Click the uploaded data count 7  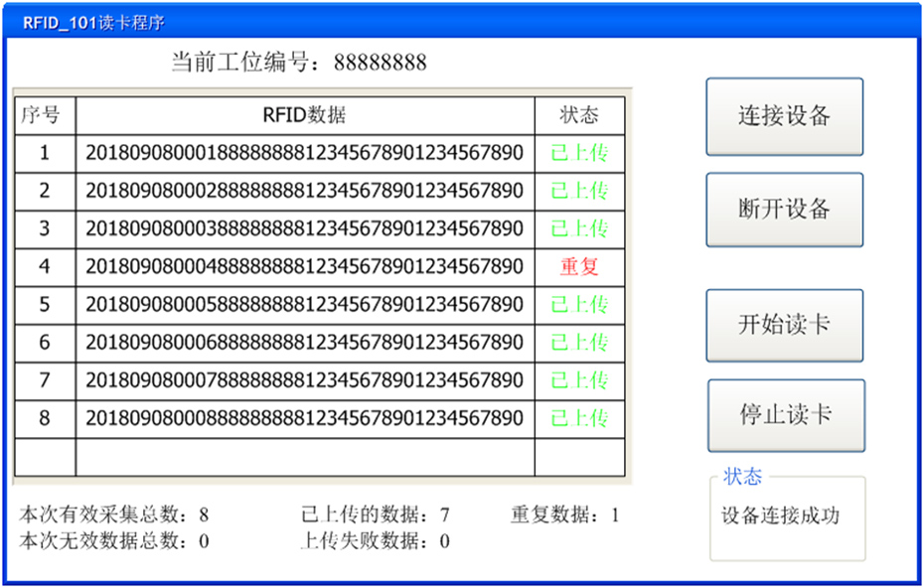tap(444, 514)
